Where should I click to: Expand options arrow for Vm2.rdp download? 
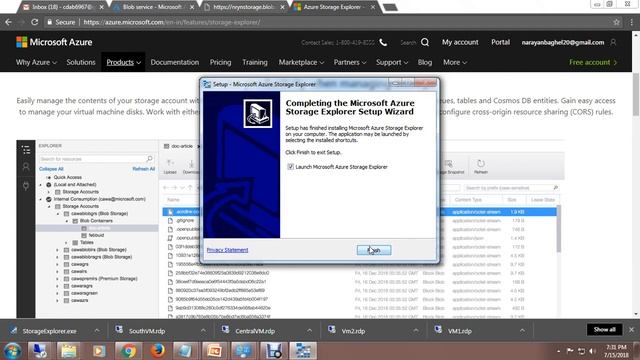(x=416, y=331)
